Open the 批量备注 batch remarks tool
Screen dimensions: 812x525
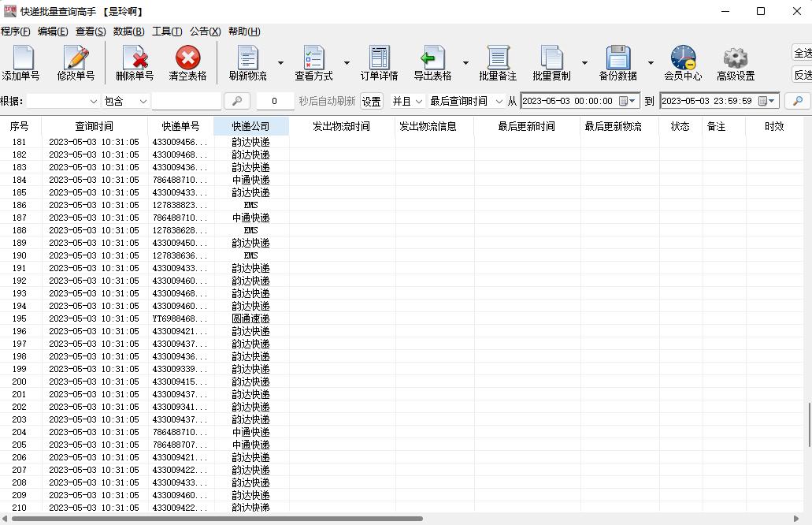tap(499, 62)
